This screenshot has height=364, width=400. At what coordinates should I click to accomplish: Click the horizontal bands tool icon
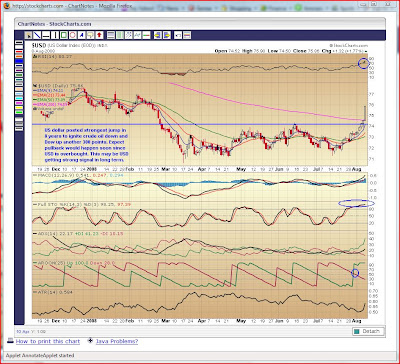111,35
